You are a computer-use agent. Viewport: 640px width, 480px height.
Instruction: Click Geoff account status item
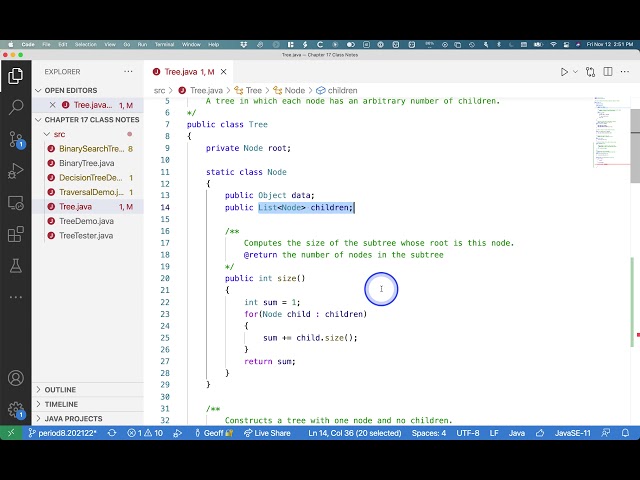[x=213, y=433]
